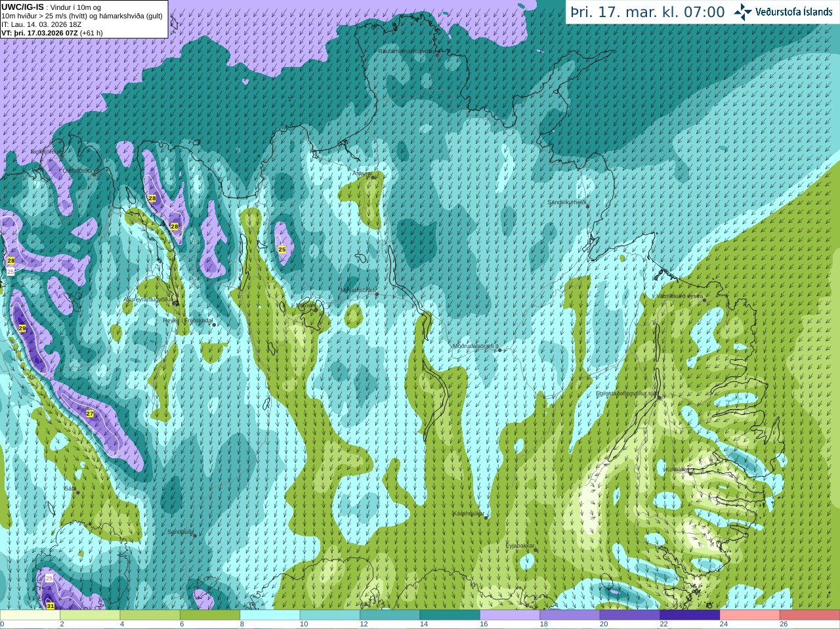Click the Veðurstofa Íslands logo
Image resolution: width=840 pixels, height=629 pixels.
point(782,12)
